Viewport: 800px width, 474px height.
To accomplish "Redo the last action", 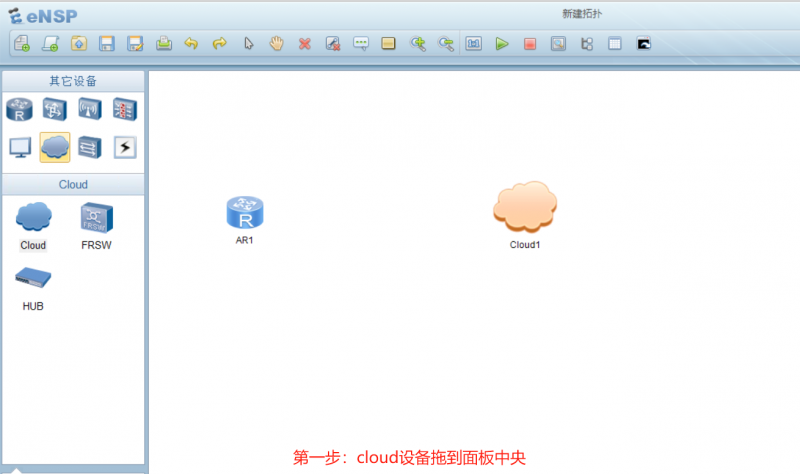I will pyautogui.click(x=219, y=44).
